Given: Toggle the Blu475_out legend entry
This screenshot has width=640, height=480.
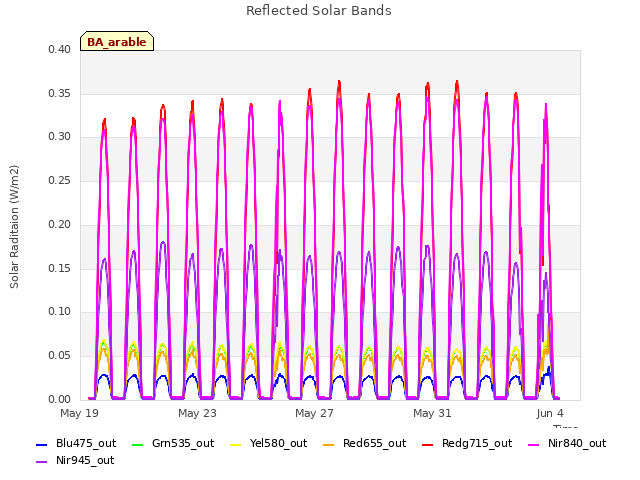Looking at the screenshot, I should pos(76,443).
